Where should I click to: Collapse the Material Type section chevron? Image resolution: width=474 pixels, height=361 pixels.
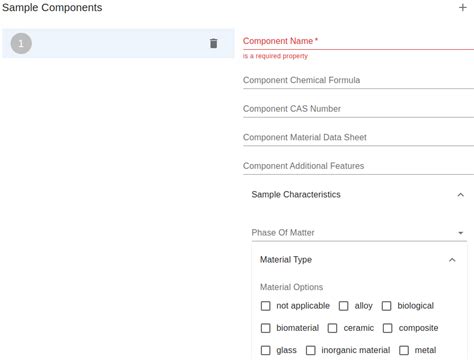pos(452,260)
